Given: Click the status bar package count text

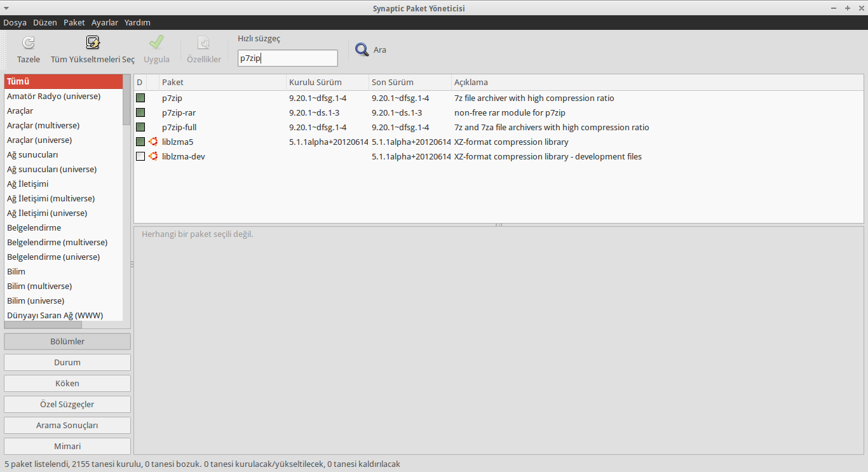Looking at the screenshot, I should point(202,464).
